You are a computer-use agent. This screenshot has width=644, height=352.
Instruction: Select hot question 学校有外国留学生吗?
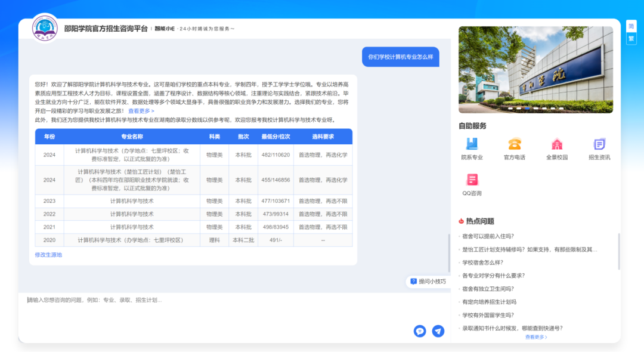click(488, 315)
